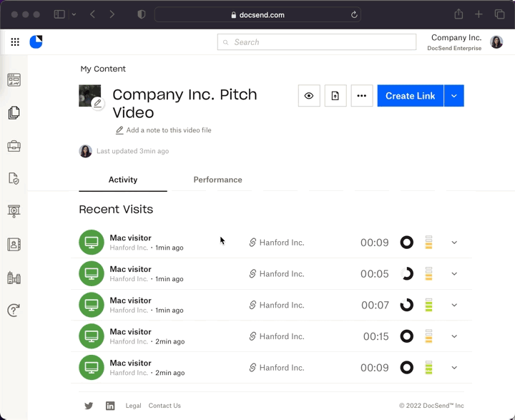Screen dimensions: 515x420
Task: Click the engagement bars in 00:05 row
Action: click(x=428, y=274)
